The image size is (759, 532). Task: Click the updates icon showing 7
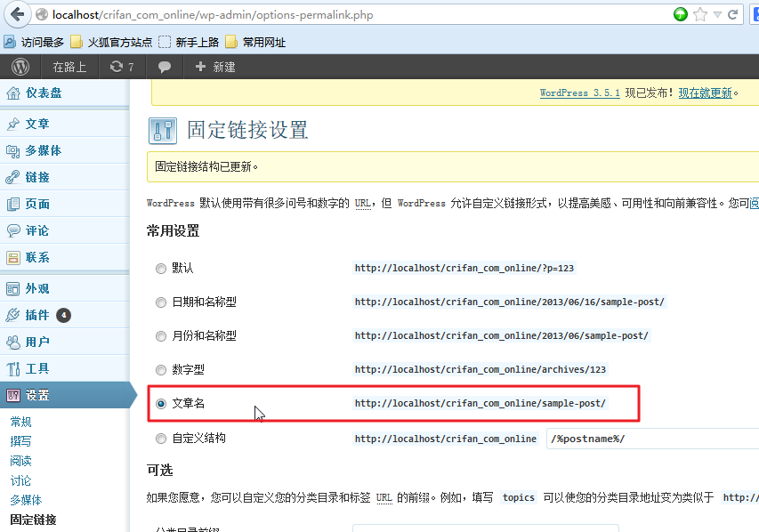click(122, 67)
